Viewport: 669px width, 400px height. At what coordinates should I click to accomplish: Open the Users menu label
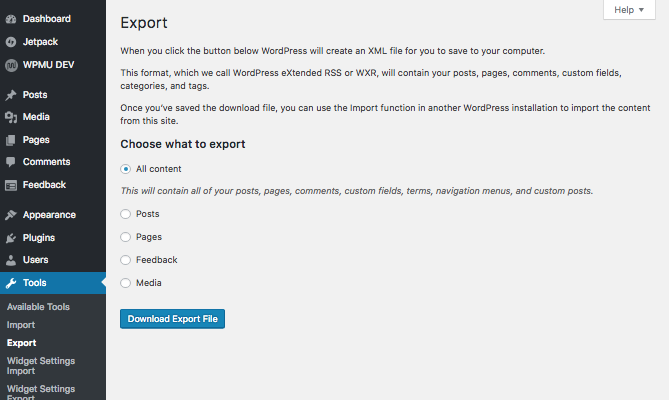coord(35,260)
